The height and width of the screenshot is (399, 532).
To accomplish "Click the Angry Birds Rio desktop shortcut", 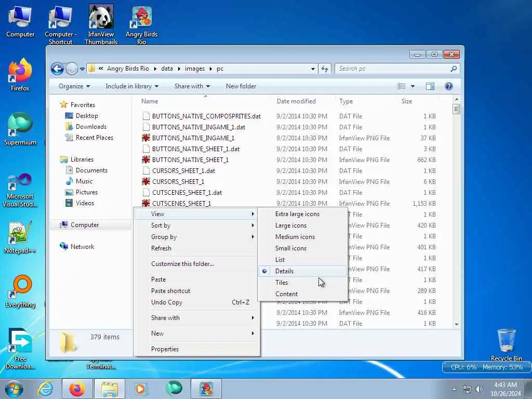I will (x=141, y=25).
